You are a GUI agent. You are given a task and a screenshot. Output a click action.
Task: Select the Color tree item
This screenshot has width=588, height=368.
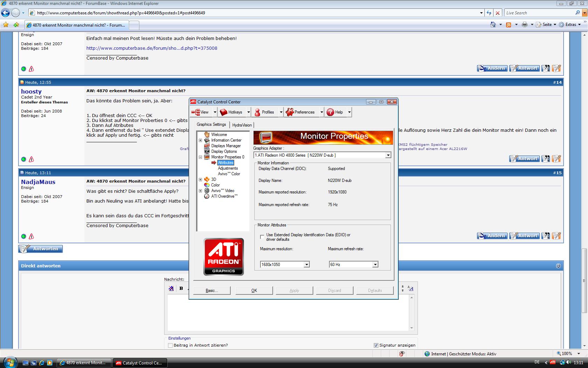(x=215, y=185)
